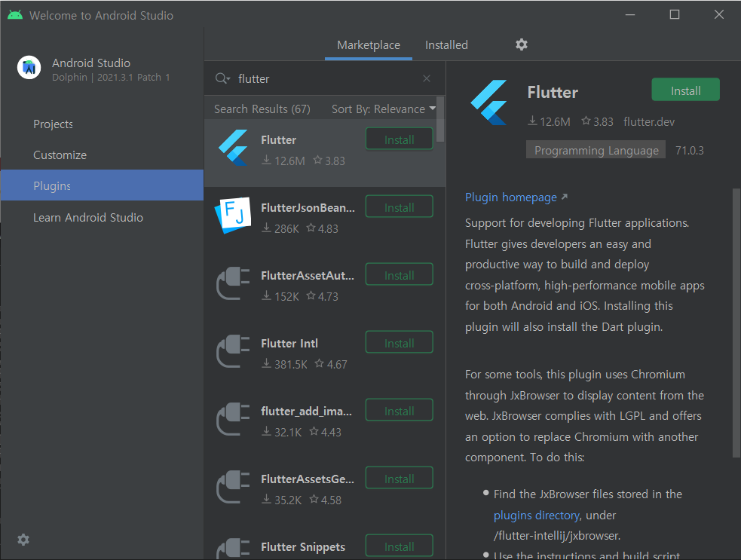Click the 286K download count
Image resolution: width=741 pixels, height=560 pixels.
tap(280, 228)
